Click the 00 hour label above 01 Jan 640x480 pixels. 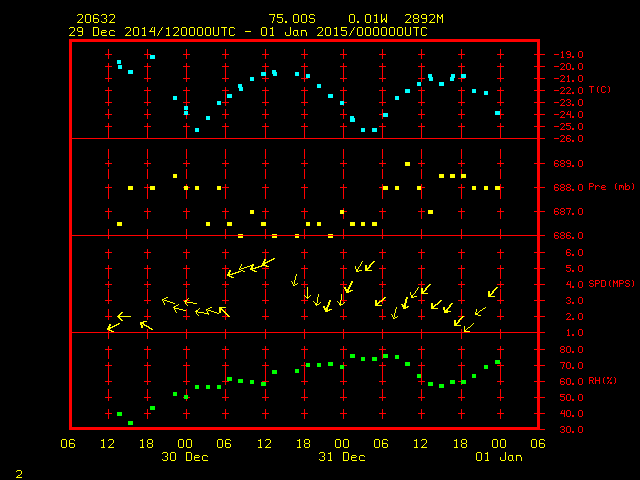point(499,444)
